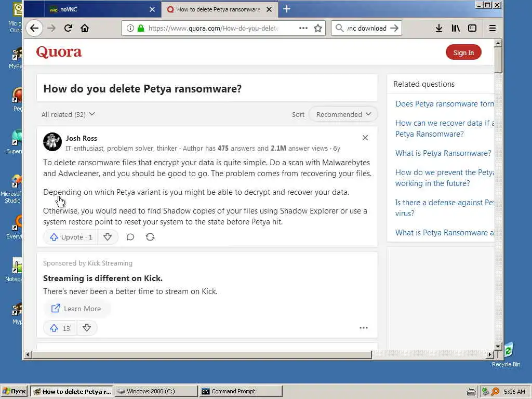Open 'How can we recover data' related question
532x399 pixels.
(445, 128)
